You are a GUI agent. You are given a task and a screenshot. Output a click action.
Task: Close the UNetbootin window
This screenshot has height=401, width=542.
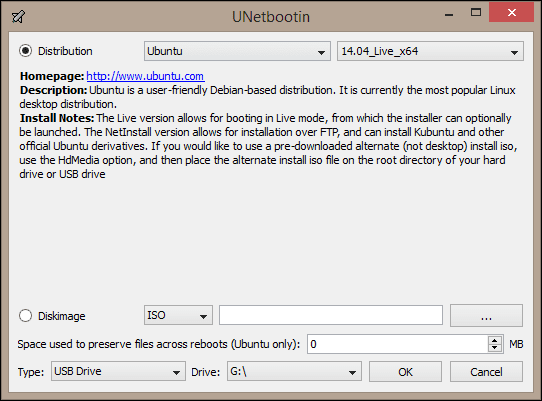[x=512, y=13]
